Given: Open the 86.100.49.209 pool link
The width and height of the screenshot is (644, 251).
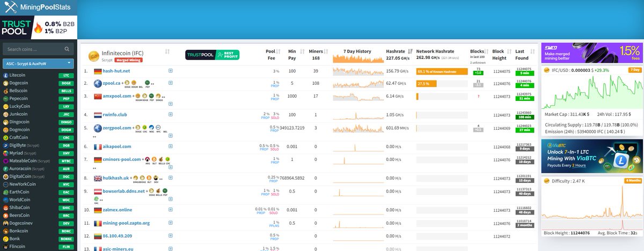Looking at the screenshot, I should 117,235.
